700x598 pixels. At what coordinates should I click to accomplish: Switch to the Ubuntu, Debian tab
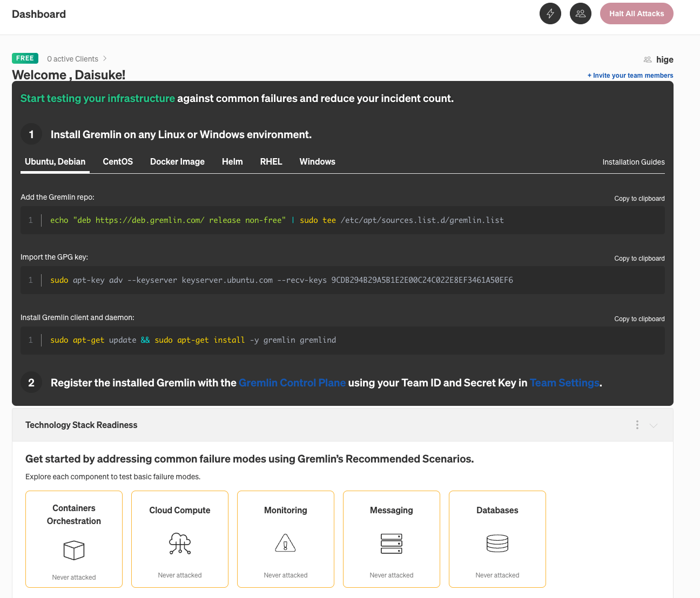pos(55,162)
